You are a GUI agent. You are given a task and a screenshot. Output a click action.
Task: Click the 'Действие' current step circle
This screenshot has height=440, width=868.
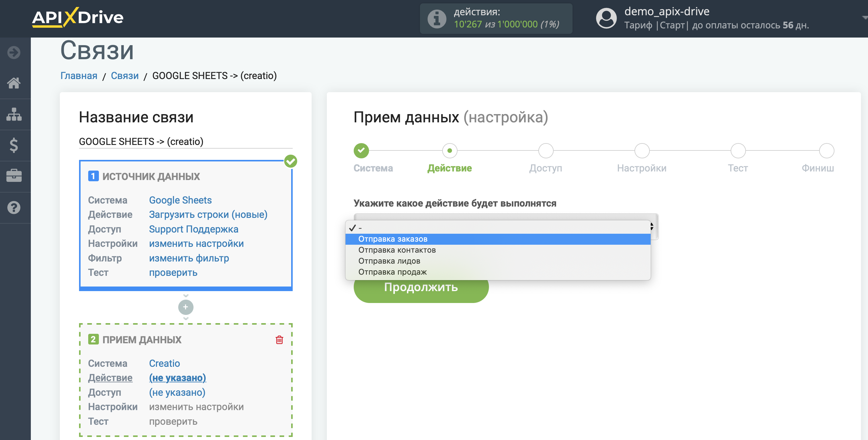pos(450,151)
